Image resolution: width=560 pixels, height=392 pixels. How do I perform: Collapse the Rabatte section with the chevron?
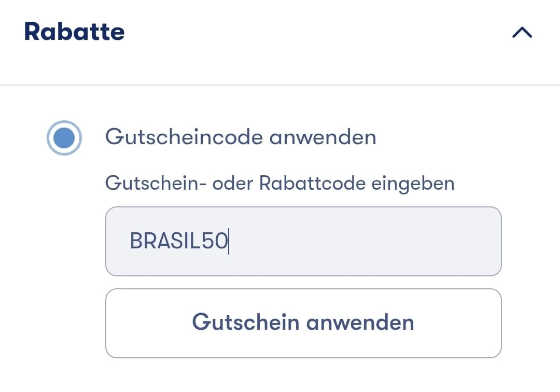coord(522,33)
